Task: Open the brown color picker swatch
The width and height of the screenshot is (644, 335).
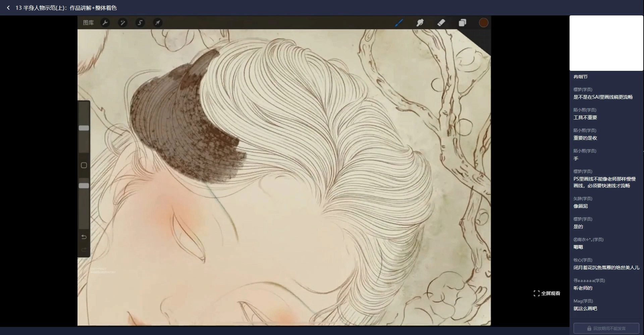Action: [x=483, y=22]
